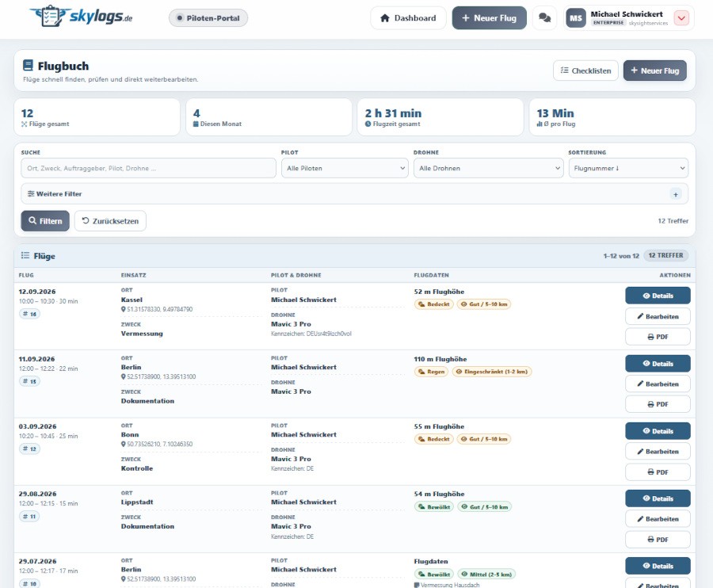Click the PILOT & DROHNE column header
Screen dimensions: 713x588
point(296,275)
